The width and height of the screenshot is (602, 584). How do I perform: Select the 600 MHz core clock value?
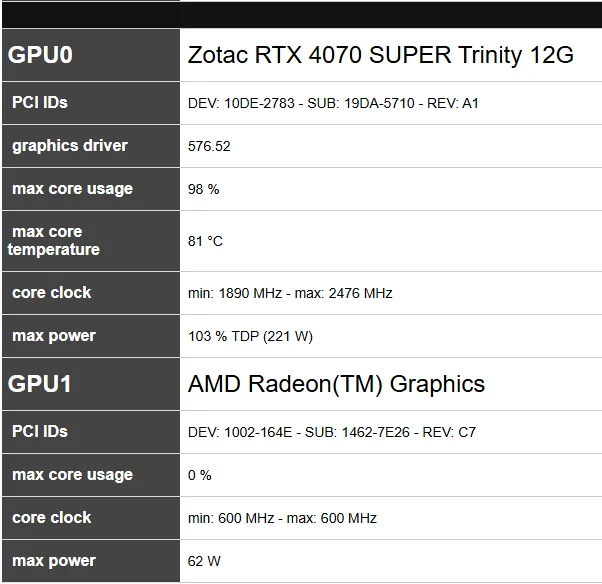pos(282,518)
